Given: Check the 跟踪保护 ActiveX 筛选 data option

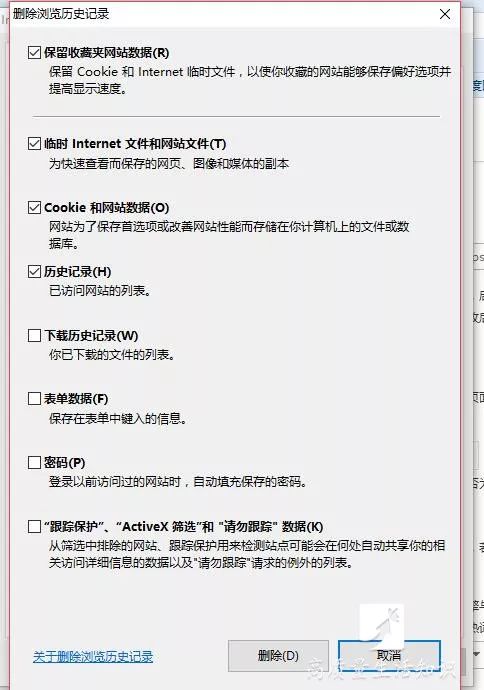Looking at the screenshot, I should (34, 526).
